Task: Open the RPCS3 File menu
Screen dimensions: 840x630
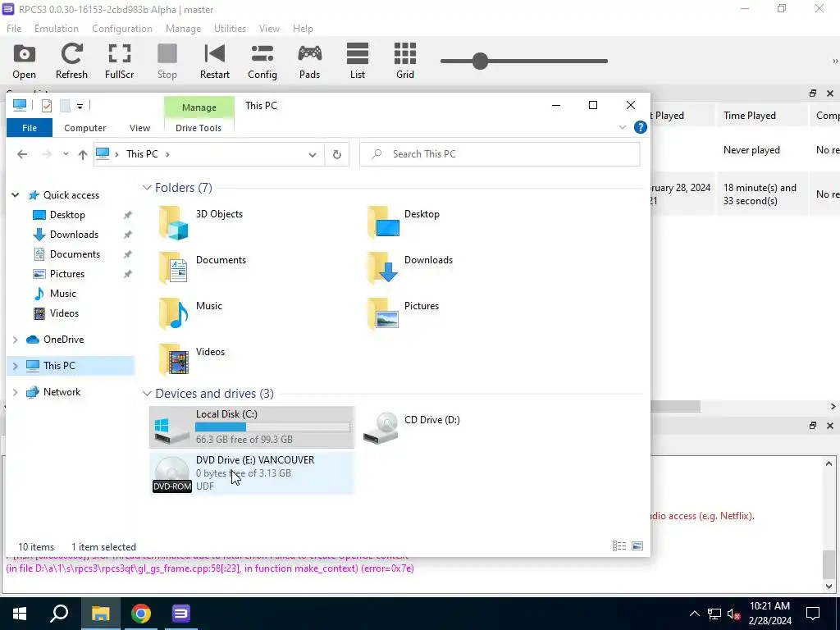Action: coord(14,29)
